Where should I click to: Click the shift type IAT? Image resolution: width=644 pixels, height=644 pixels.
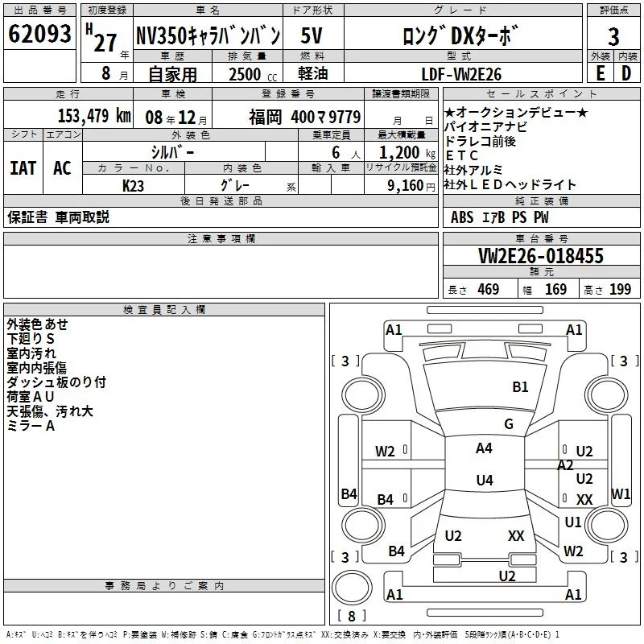click(x=23, y=168)
